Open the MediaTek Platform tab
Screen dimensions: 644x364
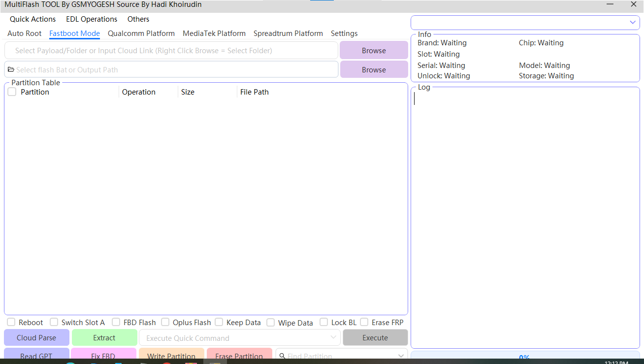(x=214, y=33)
